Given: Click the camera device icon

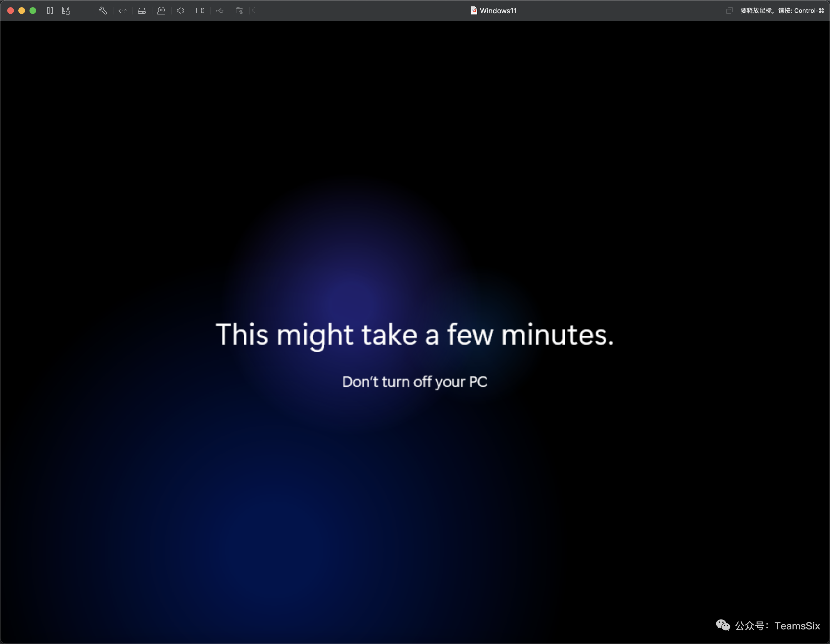Looking at the screenshot, I should pyautogui.click(x=200, y=11).
